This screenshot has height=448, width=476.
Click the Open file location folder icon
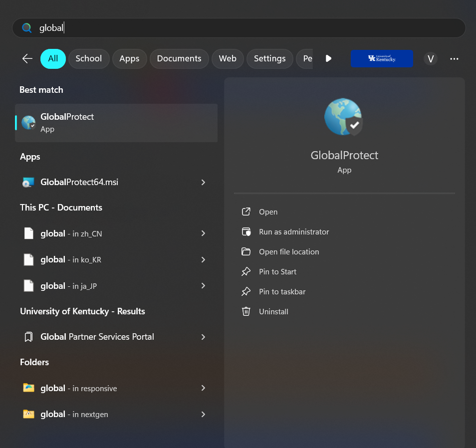click(x=246, y=251)
